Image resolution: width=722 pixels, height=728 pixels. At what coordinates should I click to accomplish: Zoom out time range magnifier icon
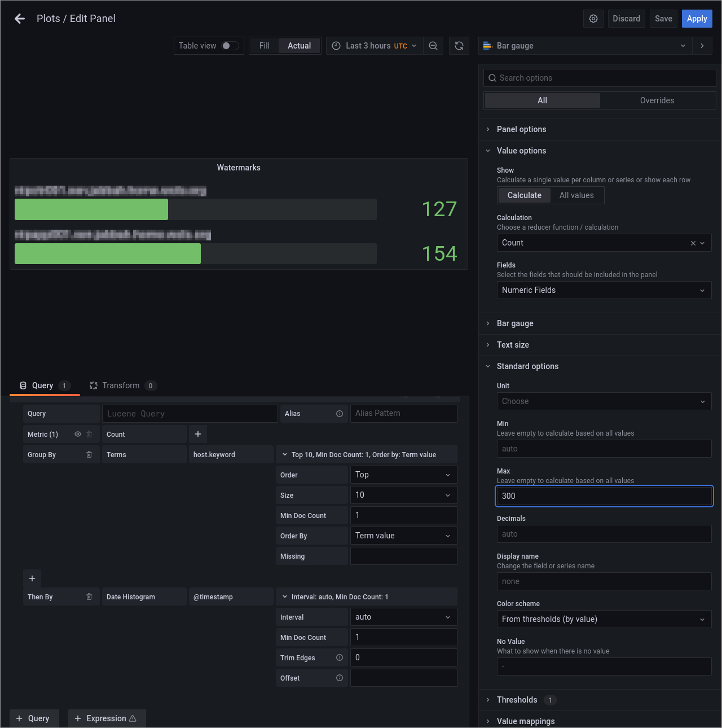pos(433,46)
